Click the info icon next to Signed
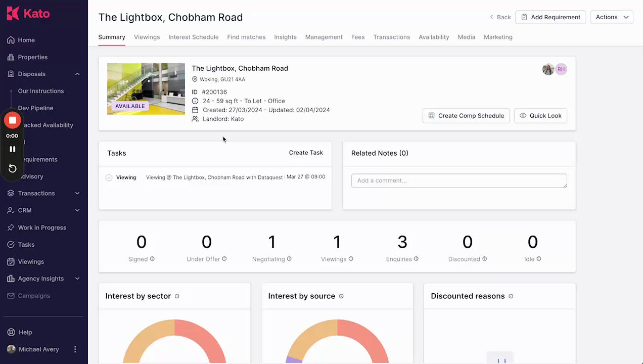Viewport: 643px width, 364px height. point(152,259)
